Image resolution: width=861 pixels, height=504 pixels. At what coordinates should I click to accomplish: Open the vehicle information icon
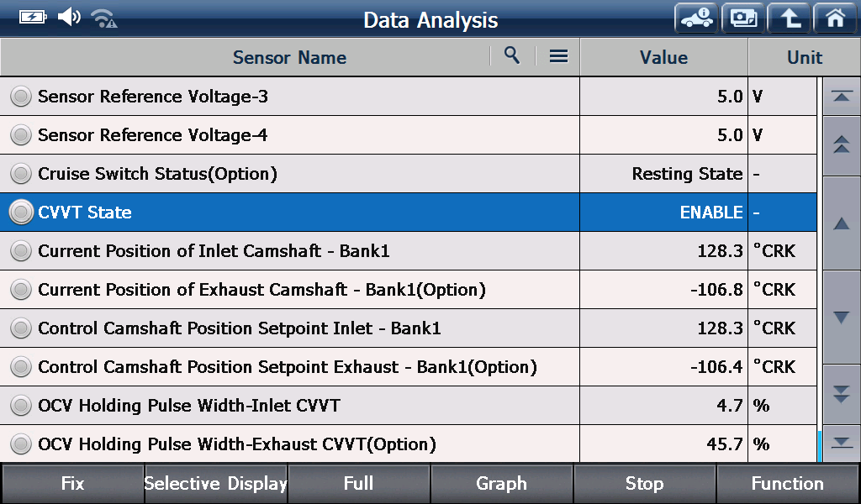point(696,18)
